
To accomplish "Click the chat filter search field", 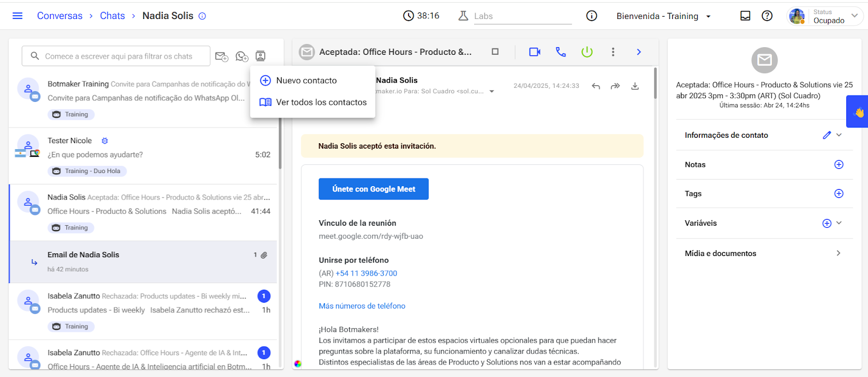I will (116, 56).
